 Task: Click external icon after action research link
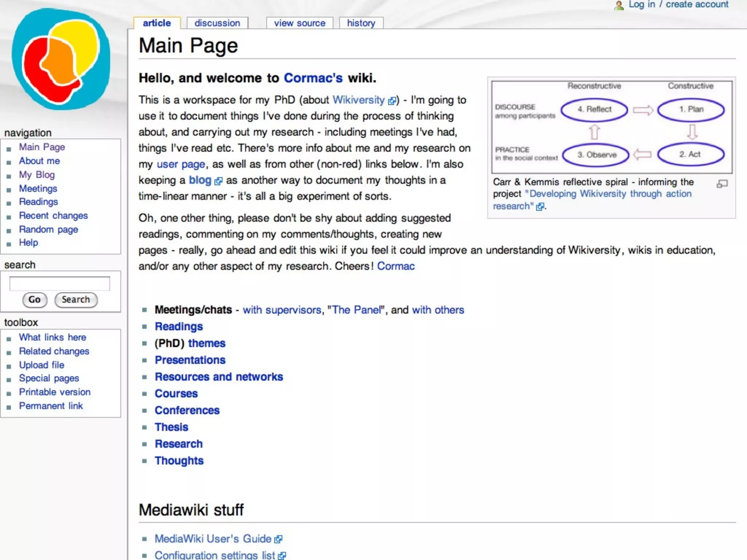click(x=540, y=207)
